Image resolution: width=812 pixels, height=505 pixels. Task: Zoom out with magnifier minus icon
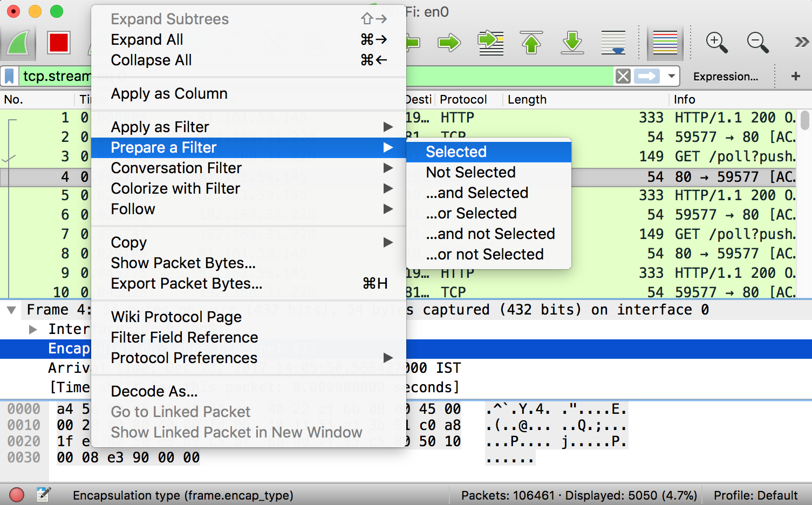coord(758,43)
